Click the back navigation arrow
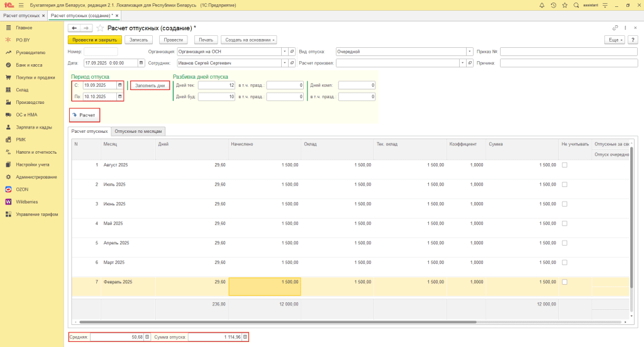 [74, 28]
